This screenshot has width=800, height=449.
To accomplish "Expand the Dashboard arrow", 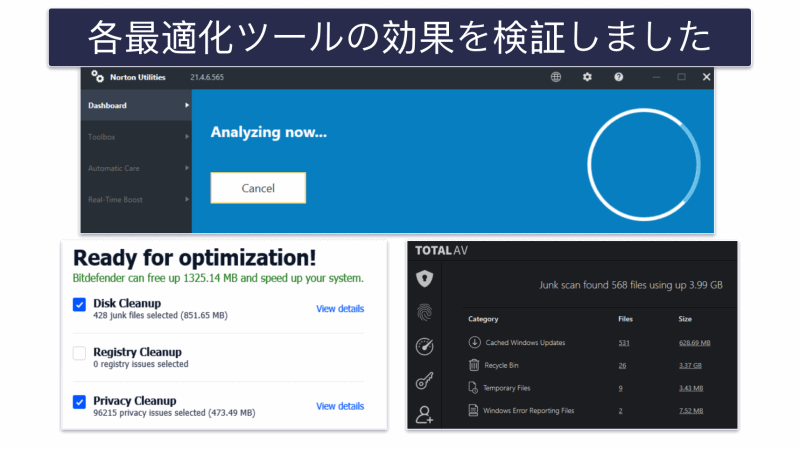I will click(x=187, y=105).
